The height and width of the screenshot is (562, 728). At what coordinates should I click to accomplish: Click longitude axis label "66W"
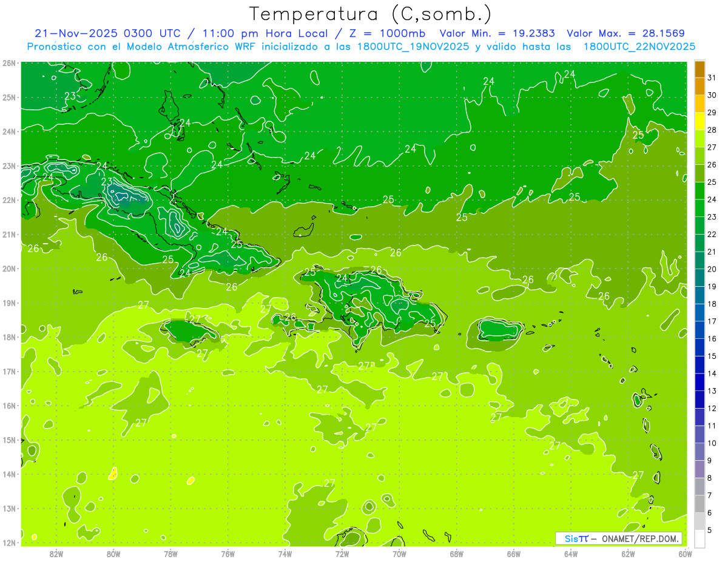coord(514,554)
